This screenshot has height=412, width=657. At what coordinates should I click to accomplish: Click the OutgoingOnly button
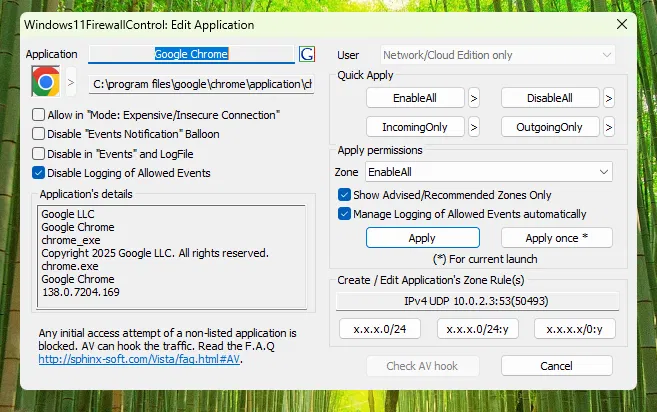tap(550, 127)
